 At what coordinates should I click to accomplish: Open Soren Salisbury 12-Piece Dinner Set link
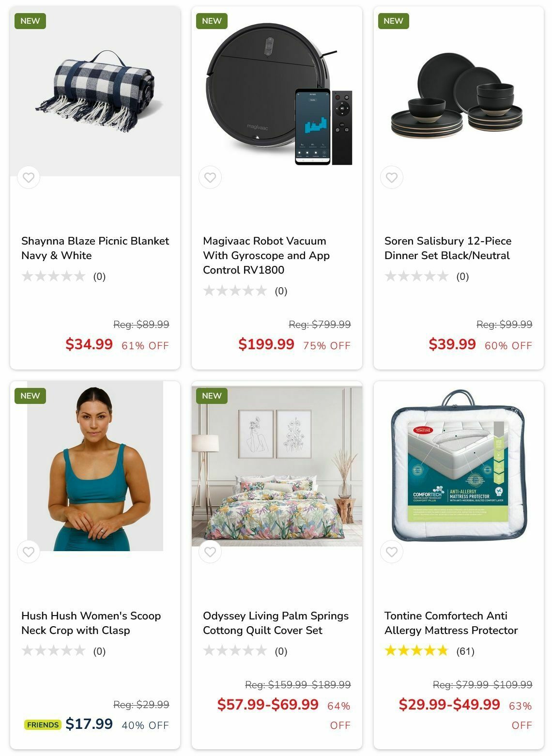pyautogui.click(x=448, y=248)
